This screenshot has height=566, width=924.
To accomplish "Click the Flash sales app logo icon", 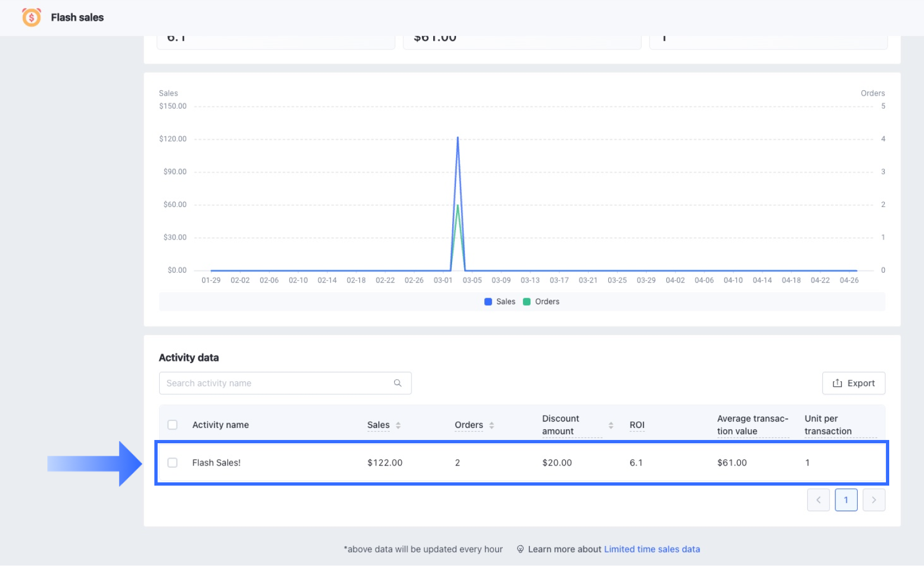I will (x=32, y=17).
